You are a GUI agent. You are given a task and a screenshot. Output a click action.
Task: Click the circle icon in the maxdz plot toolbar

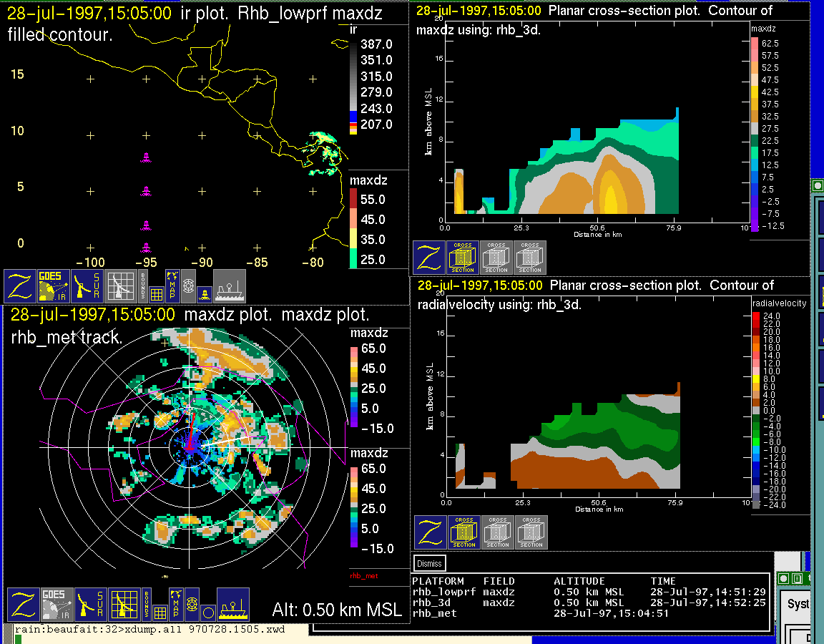[207, 613]
